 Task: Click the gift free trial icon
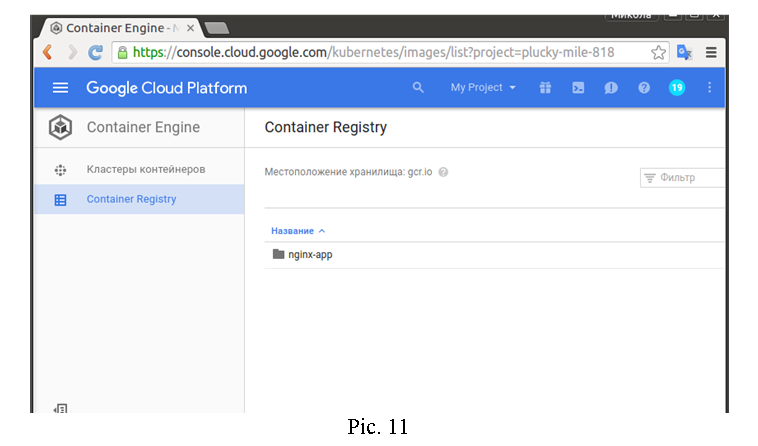[545, 87]
